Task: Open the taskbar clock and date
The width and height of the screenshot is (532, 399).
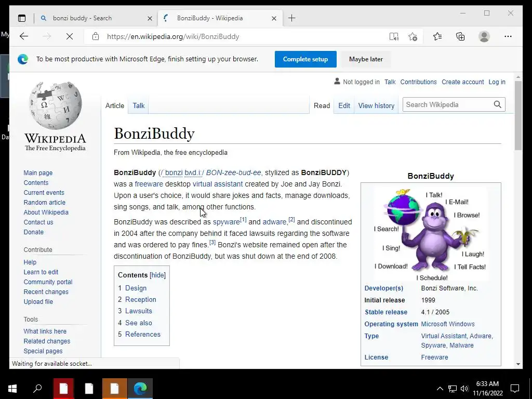Action: (x=487, y=389)
